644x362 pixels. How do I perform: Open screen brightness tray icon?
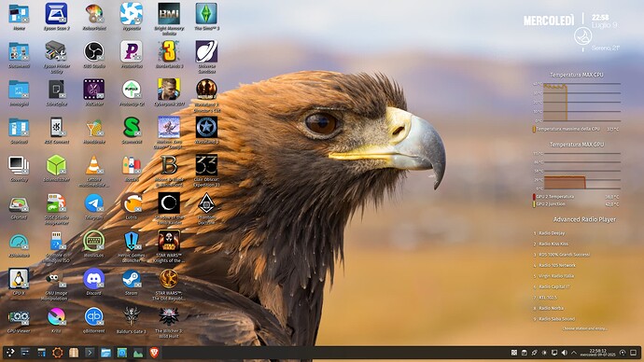pyautogui.click(x=544, y=353)
